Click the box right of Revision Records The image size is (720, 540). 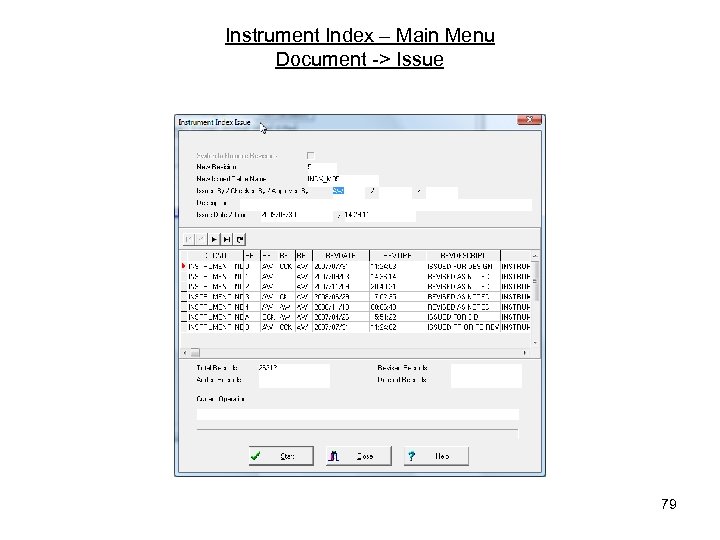pos(486,369)
